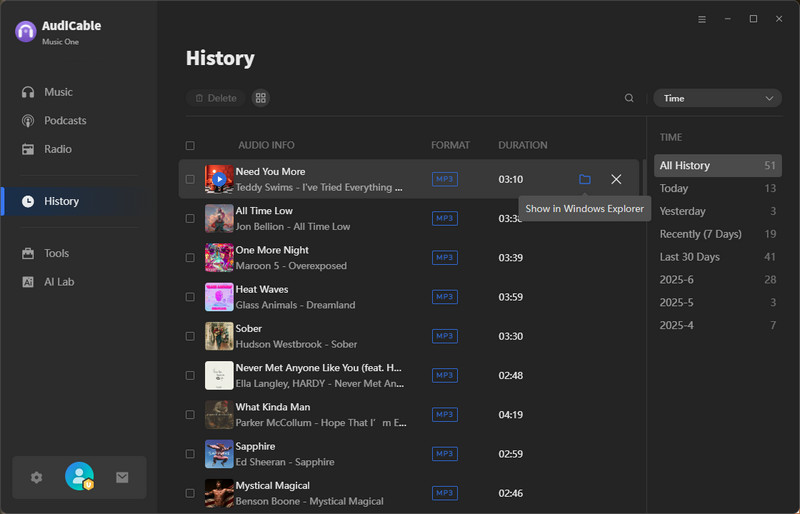This screenshot has width=800, height=514.
Task: Open the Time sort dropdown
Action: [717, 98]
